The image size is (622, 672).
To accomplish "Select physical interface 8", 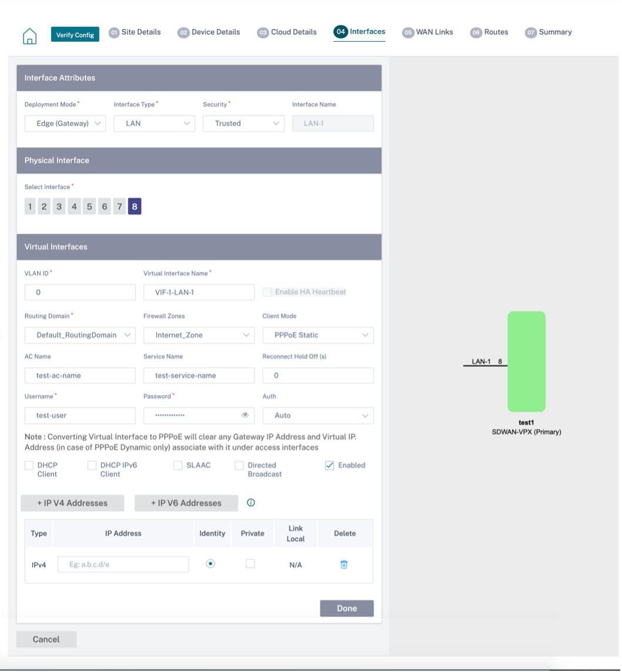I will pos(135,207).
